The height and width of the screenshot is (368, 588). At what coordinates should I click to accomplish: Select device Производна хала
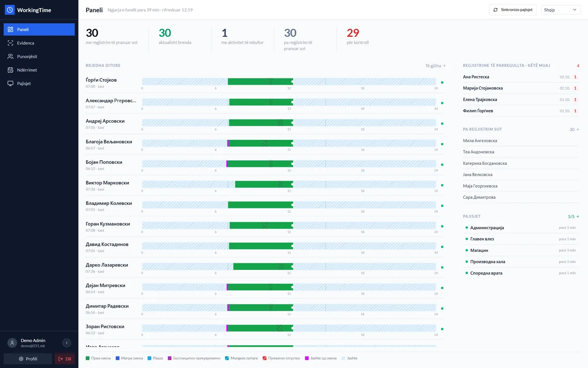pos(521,262)
